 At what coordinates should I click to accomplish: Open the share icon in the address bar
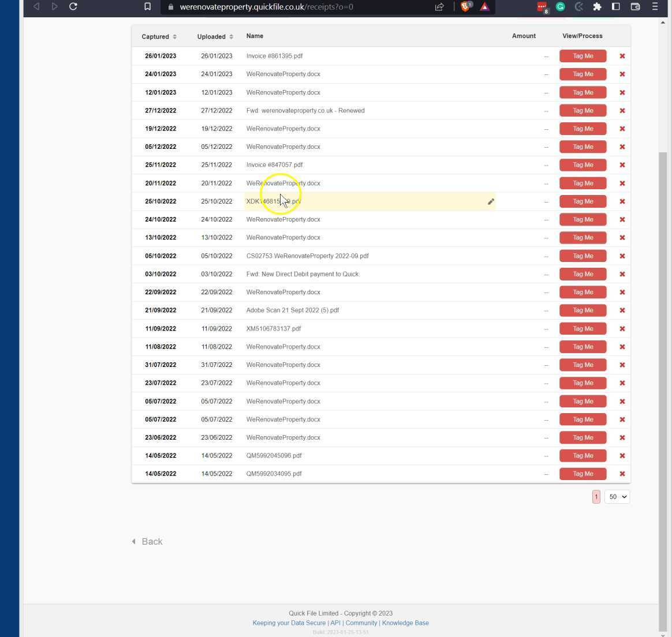coord(439,7)
